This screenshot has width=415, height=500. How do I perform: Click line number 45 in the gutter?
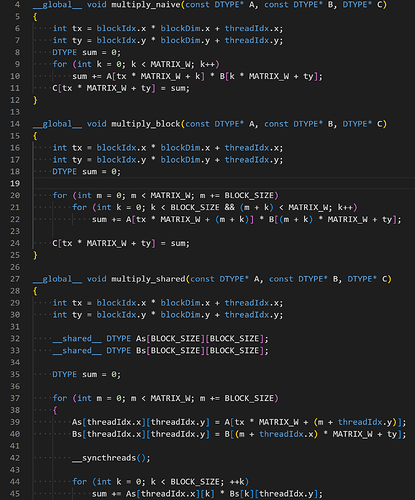coord(15,494)
